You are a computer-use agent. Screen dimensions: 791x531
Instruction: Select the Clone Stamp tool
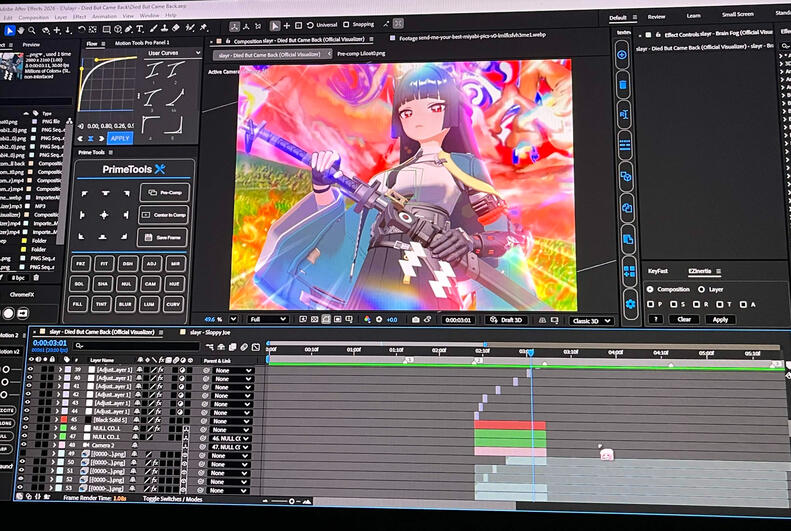click(x=164, y=29)
